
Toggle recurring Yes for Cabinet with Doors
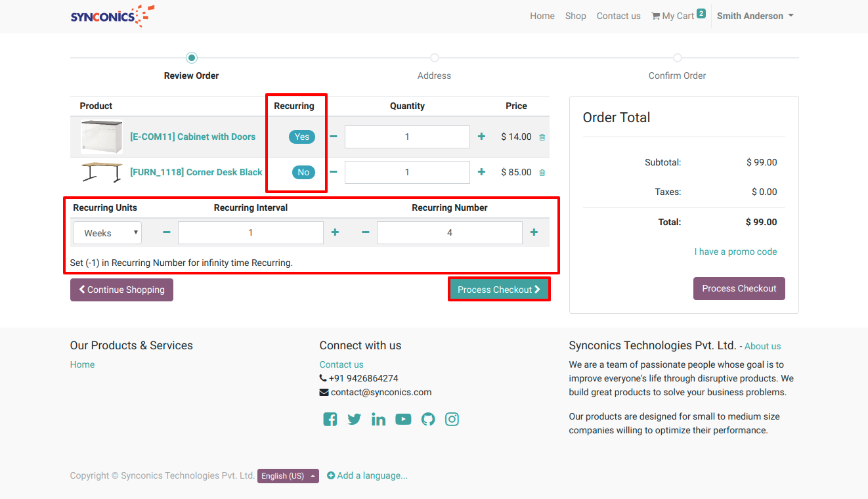pos(302,137)
